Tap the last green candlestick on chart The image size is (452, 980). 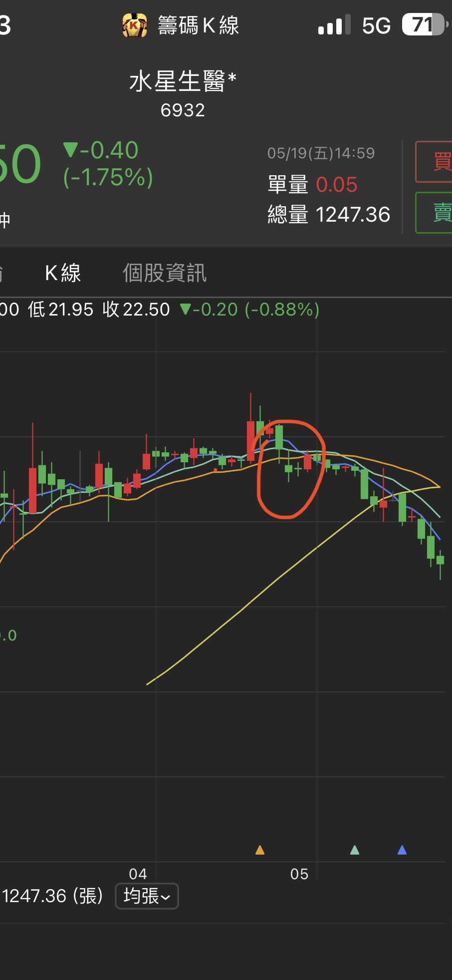pos(440,560)
